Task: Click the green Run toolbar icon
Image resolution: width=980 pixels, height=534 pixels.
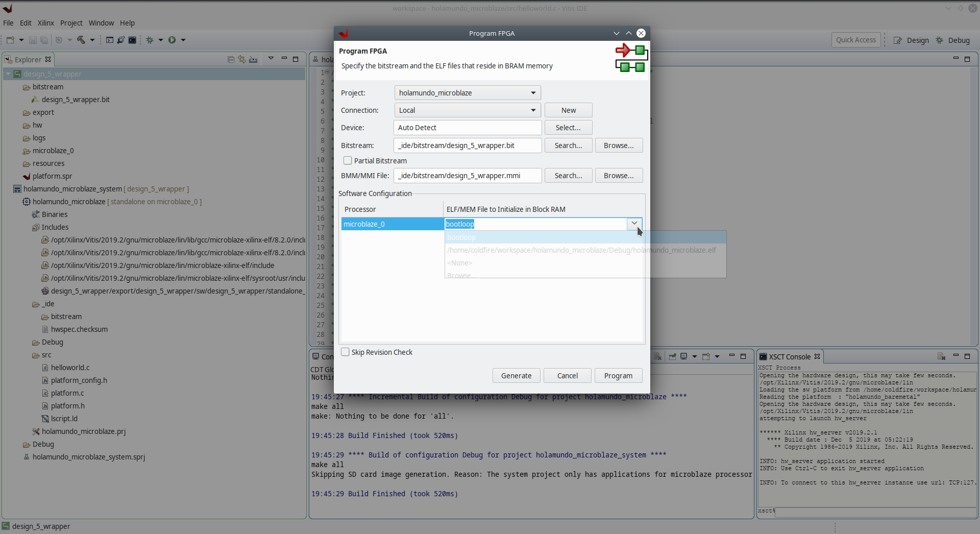Action: (x=172, y=40)
